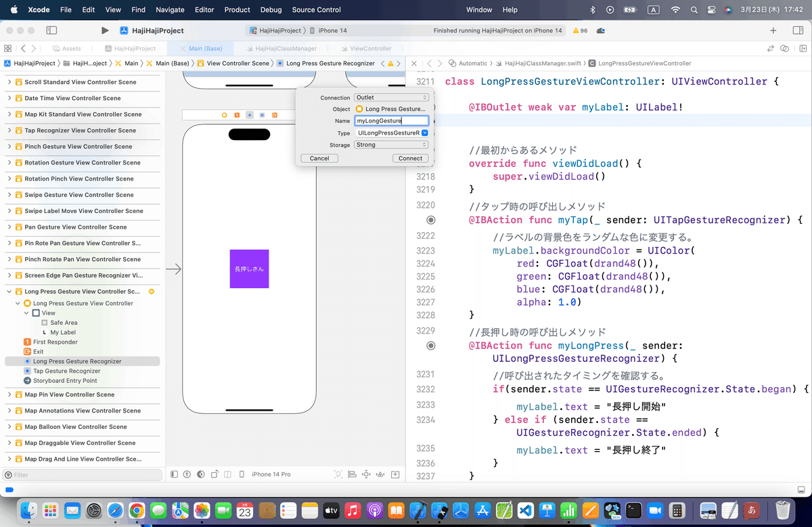The image size is (812, 527).
Task: Toggle the document outline button below canvas
Action: 174,474
